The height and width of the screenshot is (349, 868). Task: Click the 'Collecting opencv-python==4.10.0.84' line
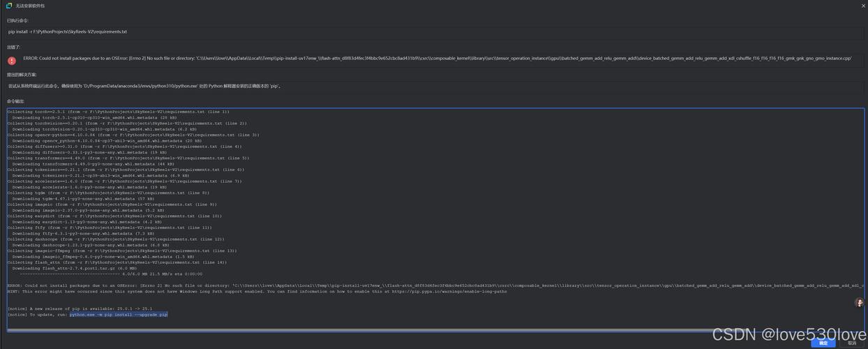(x=133, y=135)
